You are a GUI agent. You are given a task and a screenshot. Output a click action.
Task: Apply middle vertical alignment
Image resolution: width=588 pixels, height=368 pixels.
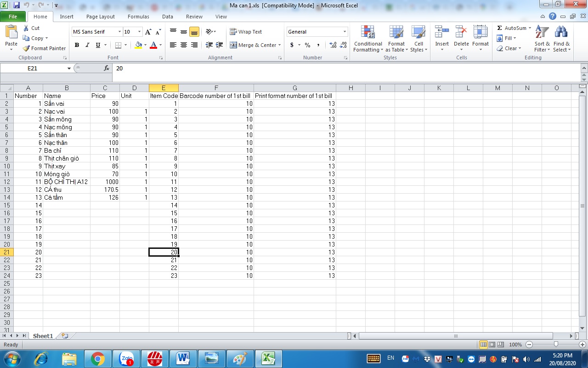tap(184, 32)
